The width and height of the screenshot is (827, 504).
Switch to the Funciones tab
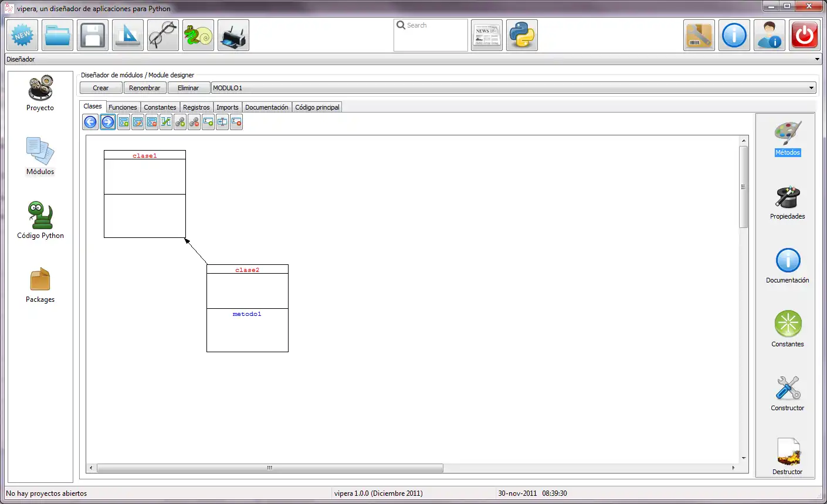(123, 107)
